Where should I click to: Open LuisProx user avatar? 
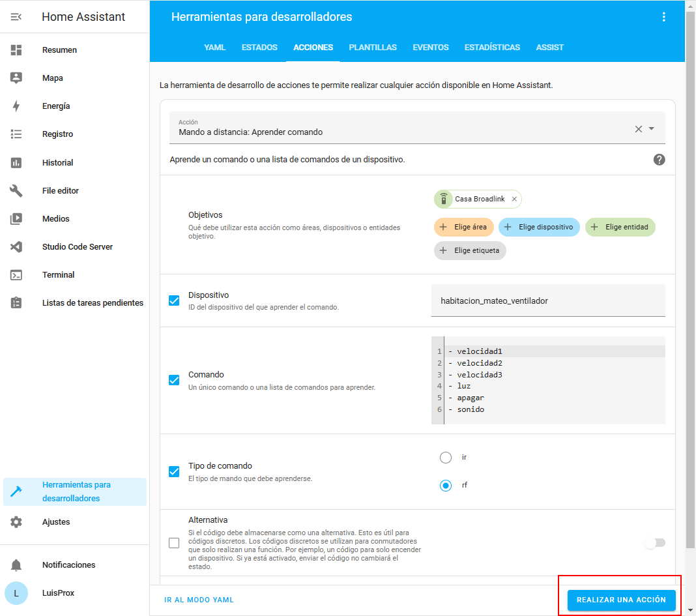pos(16,593)
